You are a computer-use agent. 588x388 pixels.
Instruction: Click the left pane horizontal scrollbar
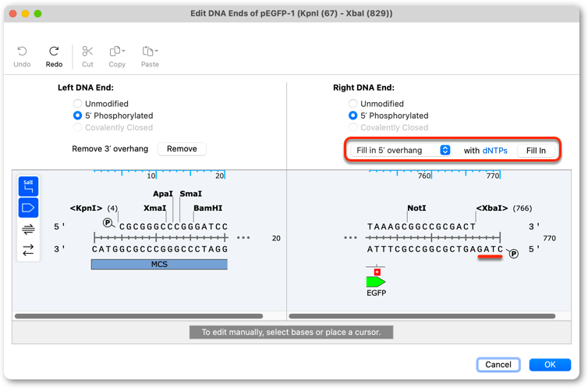coord(139,316)
